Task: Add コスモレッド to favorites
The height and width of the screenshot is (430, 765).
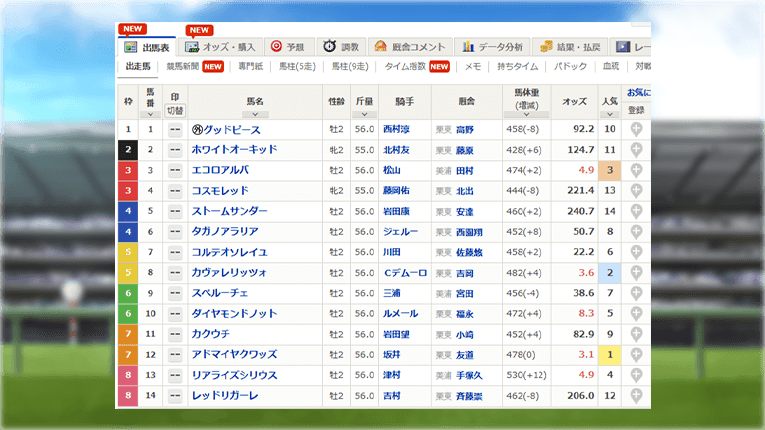Action: point(636,191)
